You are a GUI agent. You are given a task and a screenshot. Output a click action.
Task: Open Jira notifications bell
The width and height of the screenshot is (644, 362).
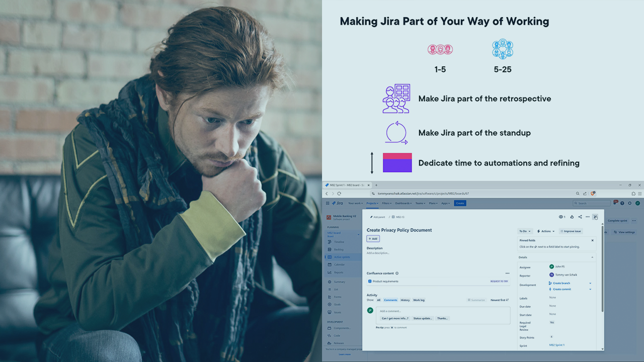(615, 203)
